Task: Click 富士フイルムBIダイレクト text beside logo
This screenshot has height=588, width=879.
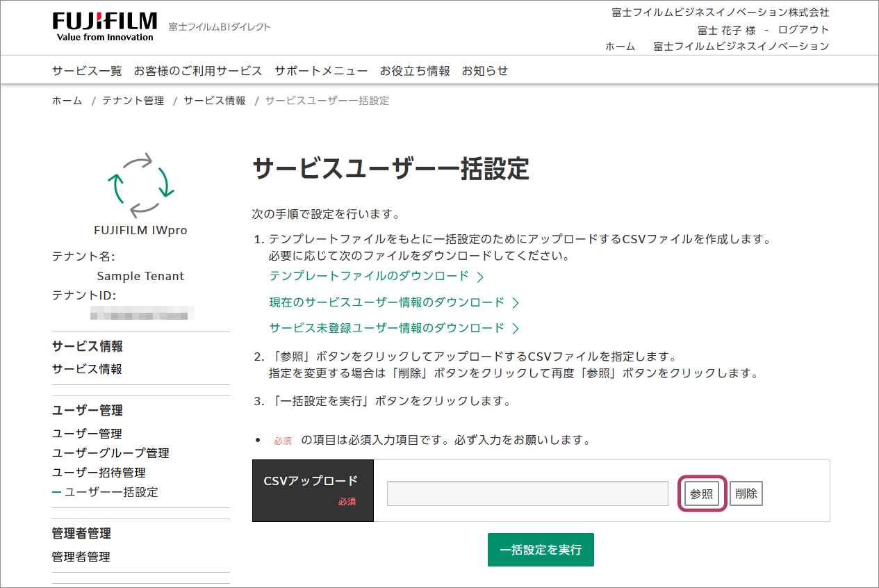Action: pos(220,27)
